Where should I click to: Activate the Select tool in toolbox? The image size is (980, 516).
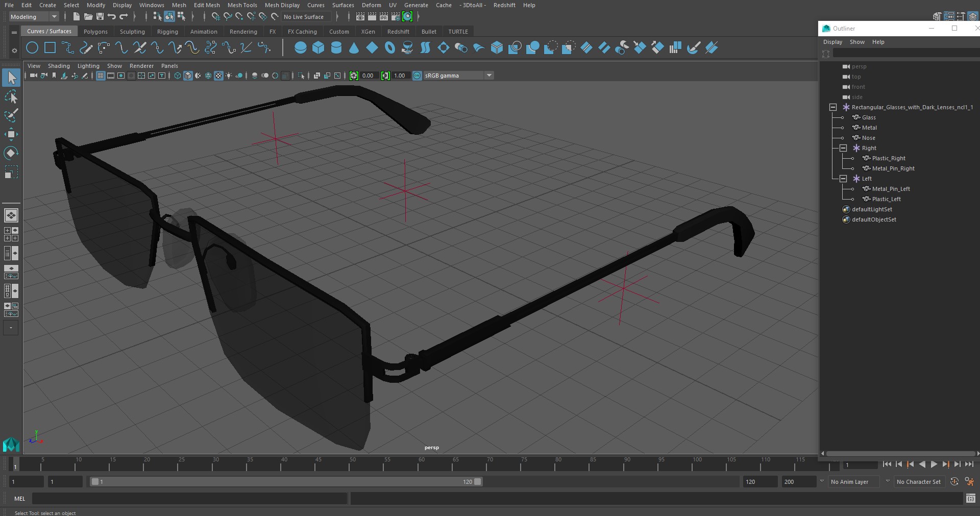11,78
